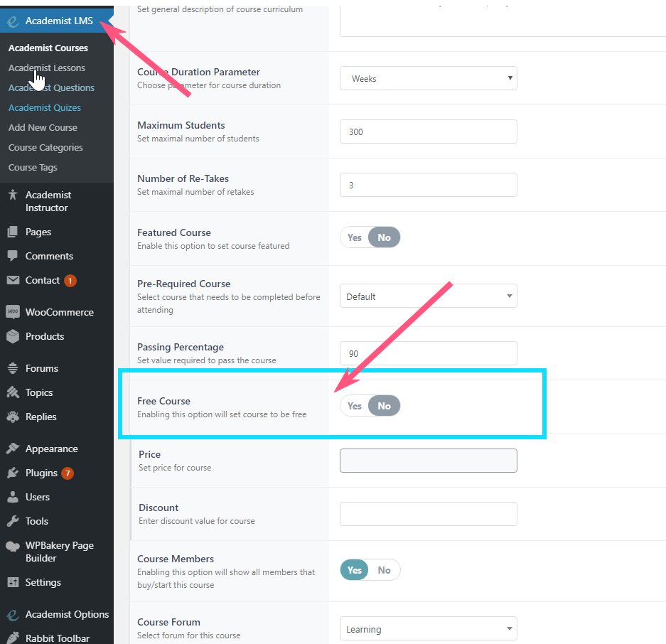Click the Maximum Students input field

click(x=428, y=132)
